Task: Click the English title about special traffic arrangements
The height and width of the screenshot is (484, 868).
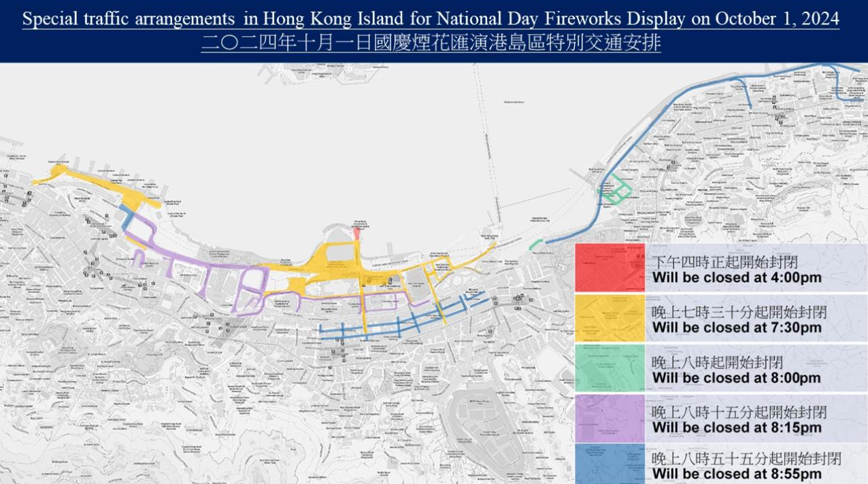Action: 431,19
